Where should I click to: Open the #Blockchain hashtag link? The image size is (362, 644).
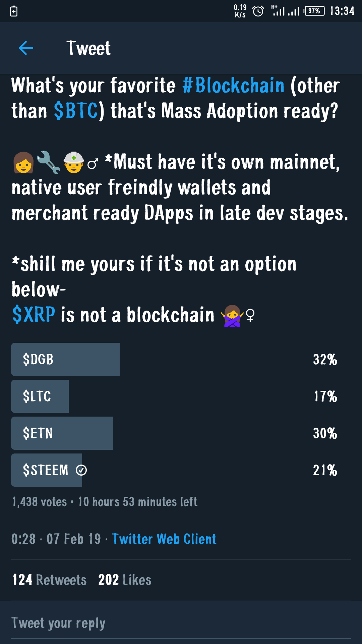[233, 86]
